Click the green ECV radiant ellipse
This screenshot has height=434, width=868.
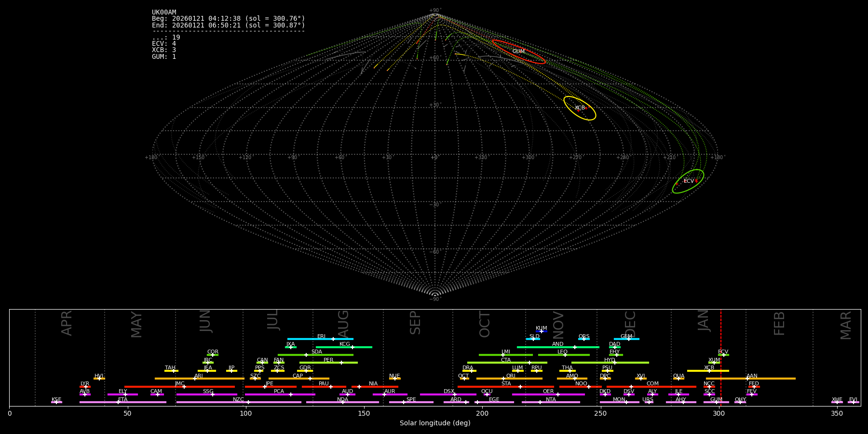coord(688,181)
